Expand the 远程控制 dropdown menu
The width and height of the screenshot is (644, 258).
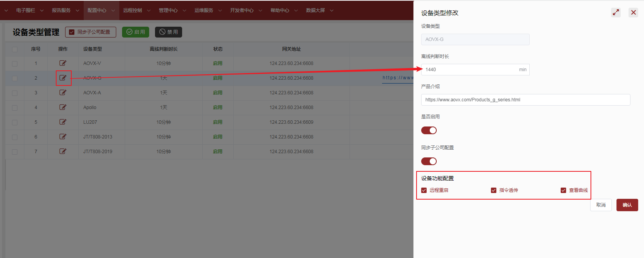[136, 10]
